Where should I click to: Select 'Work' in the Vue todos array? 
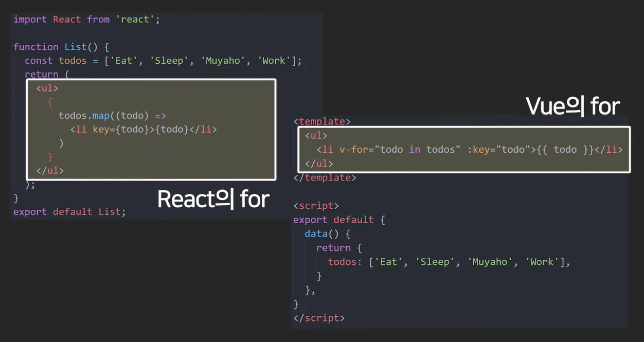542,262
